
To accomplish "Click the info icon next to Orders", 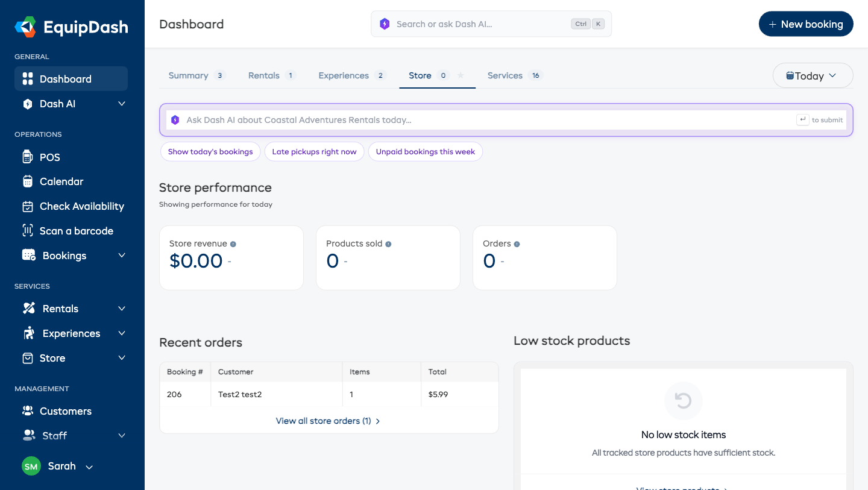I will [x=517, y=244].
